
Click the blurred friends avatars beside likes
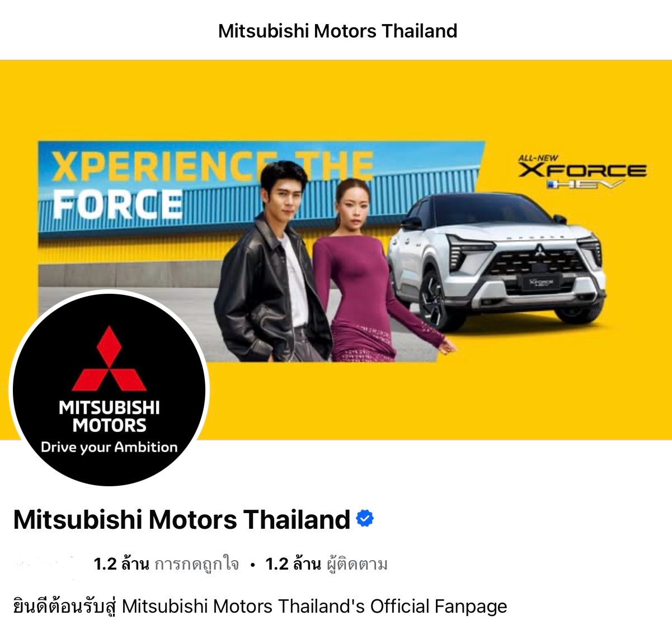[x=45, y=564]
